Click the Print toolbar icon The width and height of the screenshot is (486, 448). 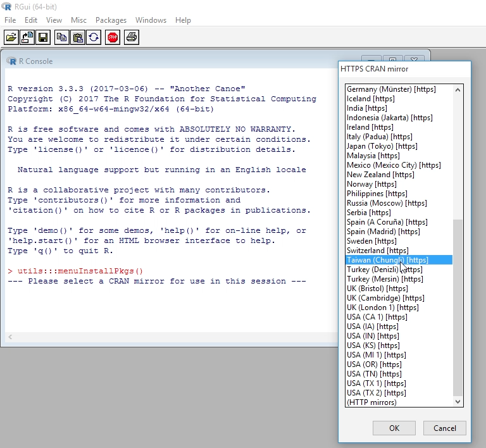(132, 37)
